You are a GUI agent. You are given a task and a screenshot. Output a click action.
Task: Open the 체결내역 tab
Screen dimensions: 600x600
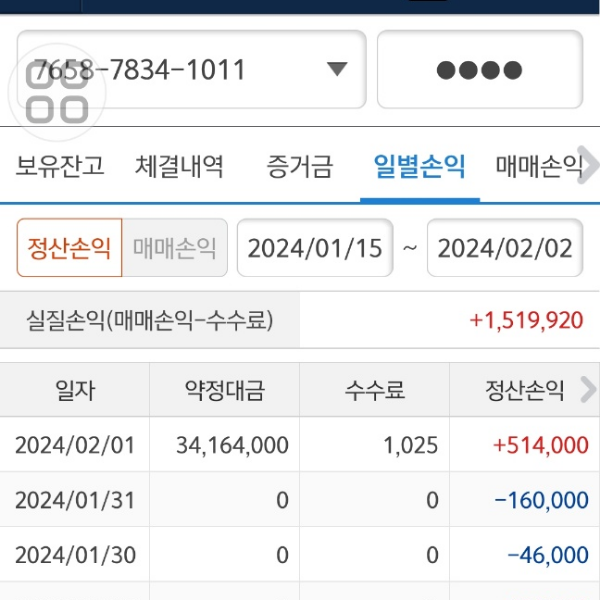180,166
